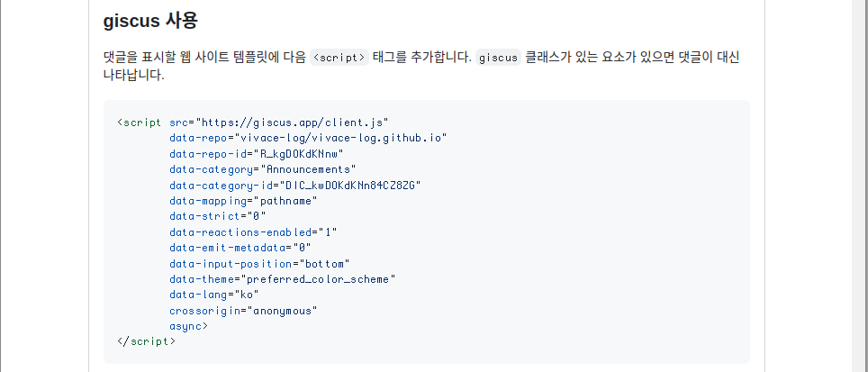
Task: Click the async attribute in code
Action: [x=188, y=326]
